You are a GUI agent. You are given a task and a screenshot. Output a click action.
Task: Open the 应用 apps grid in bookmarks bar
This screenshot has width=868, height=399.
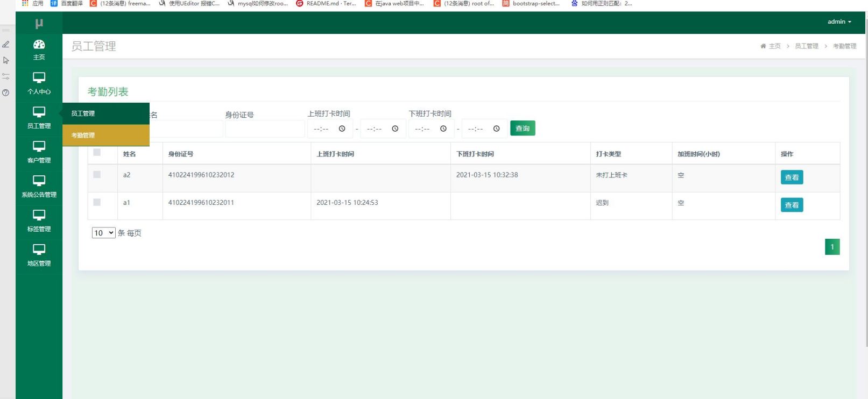click(x=32, y=3)
